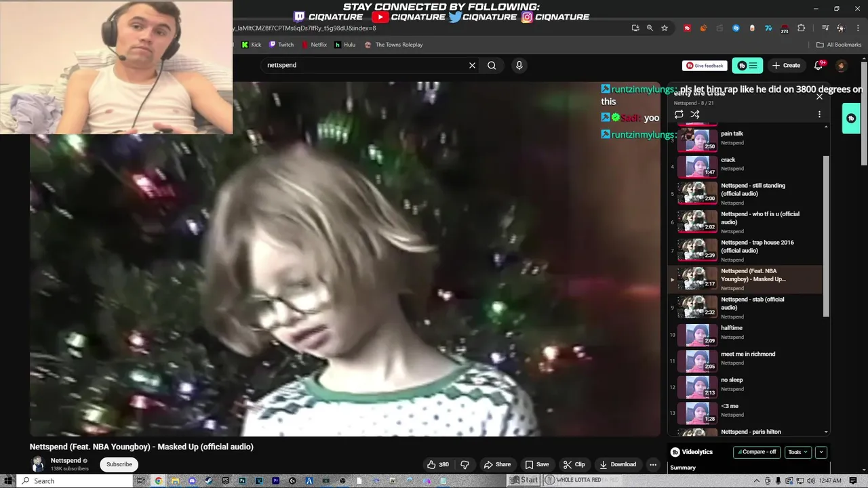The width and height of the screenshot is (868, 488).
Task: Open TubeBuddy browser extension icon
Action: pyautogui.click(x=687, y=28)
